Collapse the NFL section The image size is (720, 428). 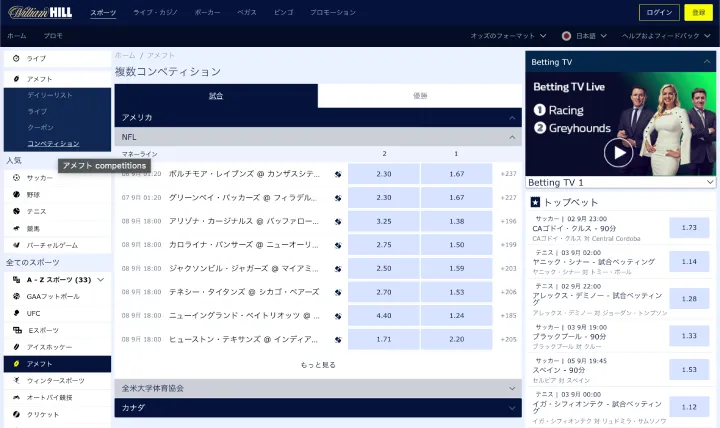coord(512,137)
